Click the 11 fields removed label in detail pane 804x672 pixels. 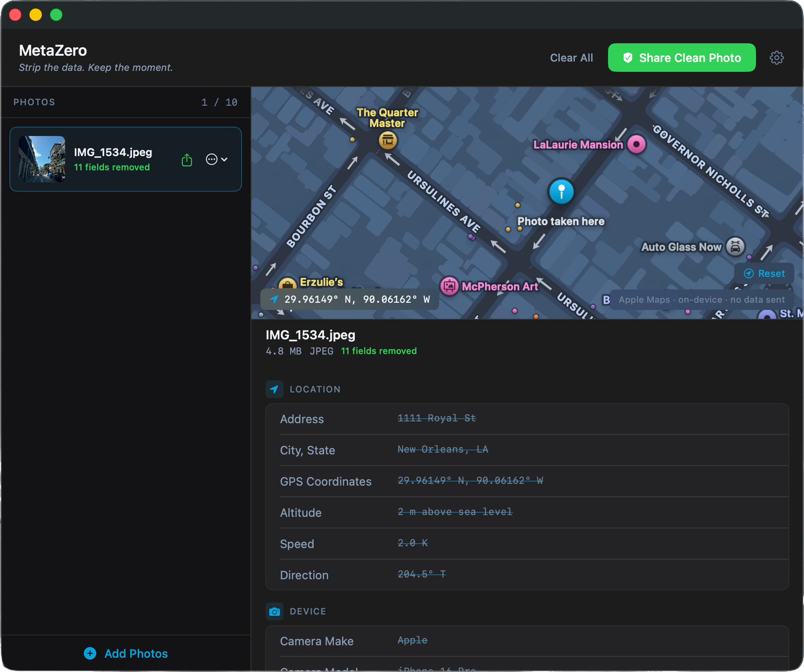tap(379, 351)
